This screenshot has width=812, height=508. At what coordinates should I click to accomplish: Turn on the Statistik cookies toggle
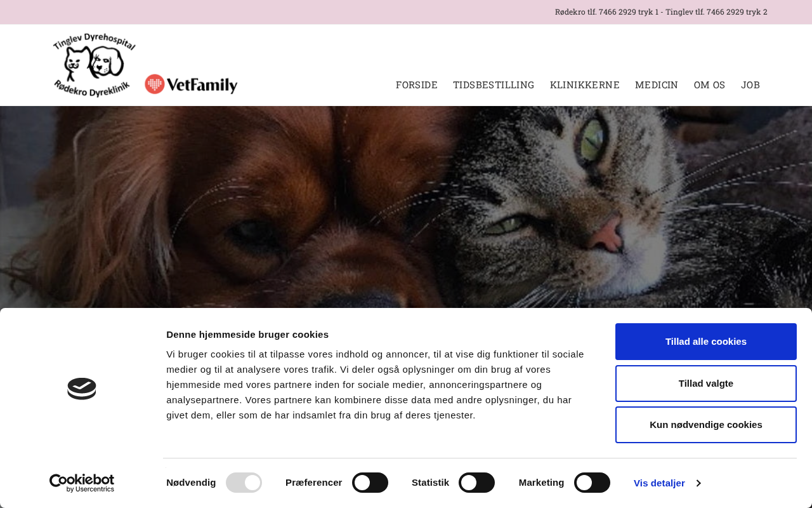click(476, 483)
